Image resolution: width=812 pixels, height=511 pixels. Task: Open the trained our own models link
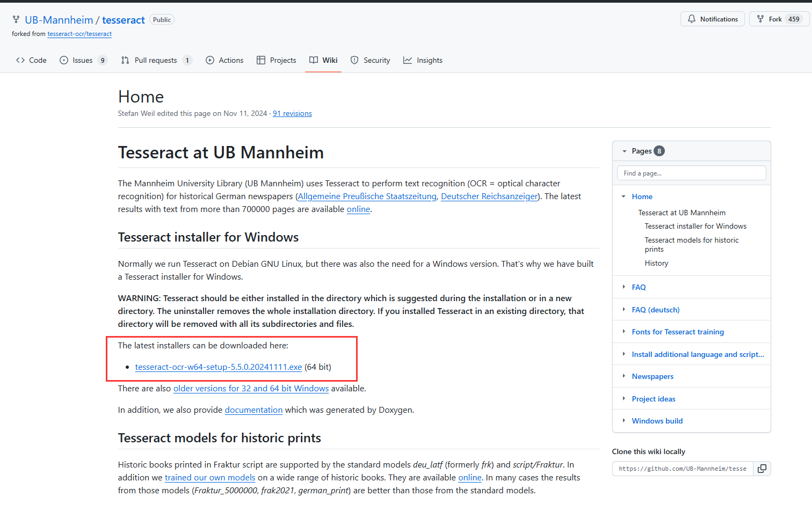point(210,478)
